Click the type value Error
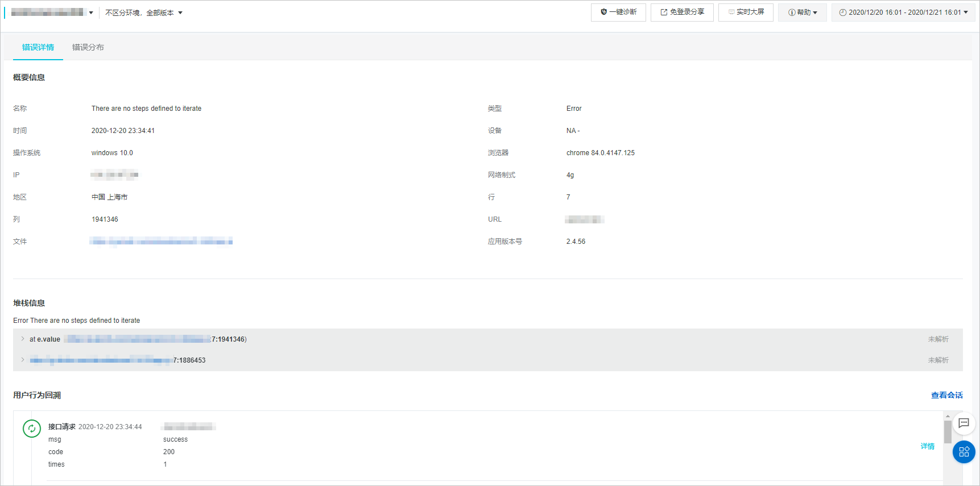This screenshot has width=980, height=486. tap(574, 109)
